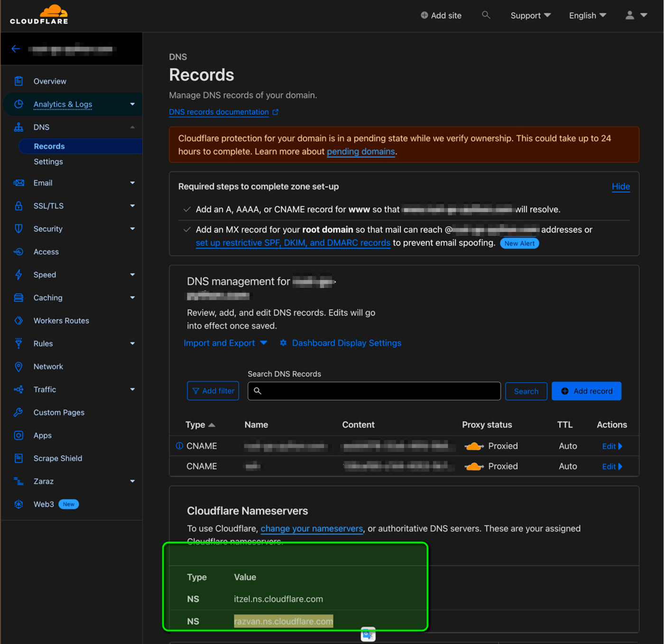This screenshot has width=664, height=644.
Task: Click the Web3 globe icon
Action: [18, 504]
